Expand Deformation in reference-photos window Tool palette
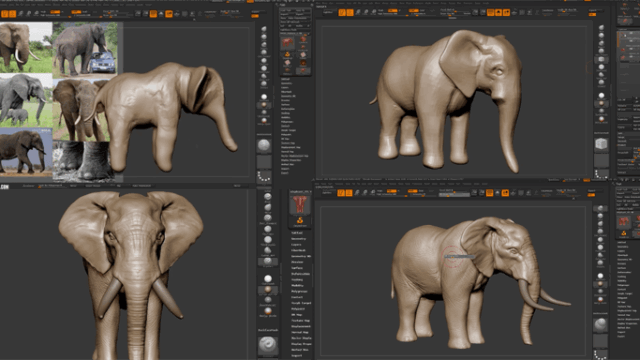Screen dimensions: 640x360 [x=288, y=109]
